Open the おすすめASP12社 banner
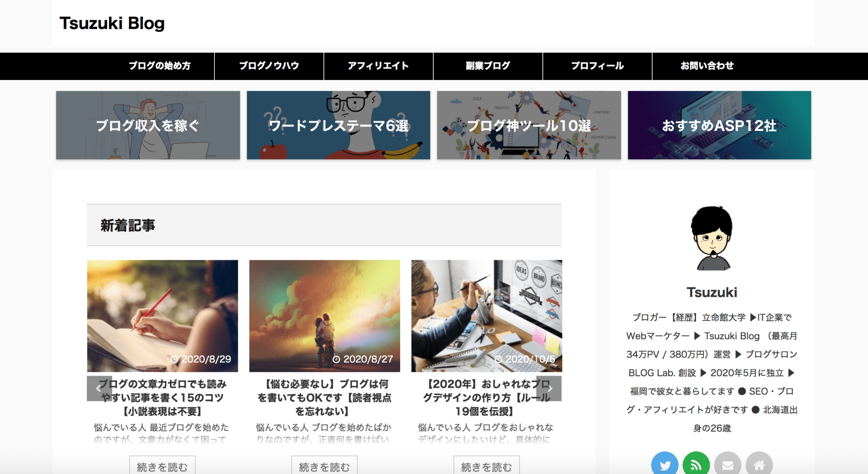The image size is (868, 474). coord(720,125)
